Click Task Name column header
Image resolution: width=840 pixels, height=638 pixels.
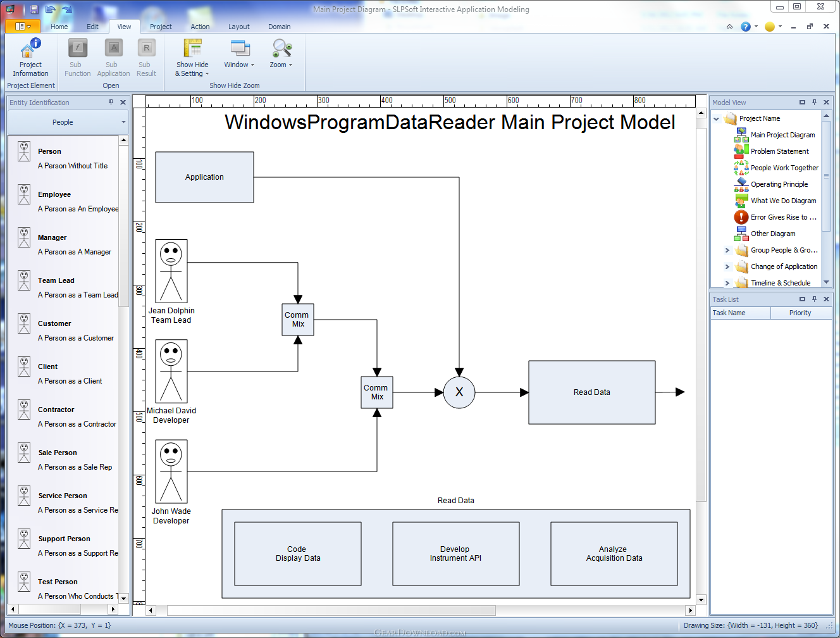pyautogui.click(x=741, y=313)
